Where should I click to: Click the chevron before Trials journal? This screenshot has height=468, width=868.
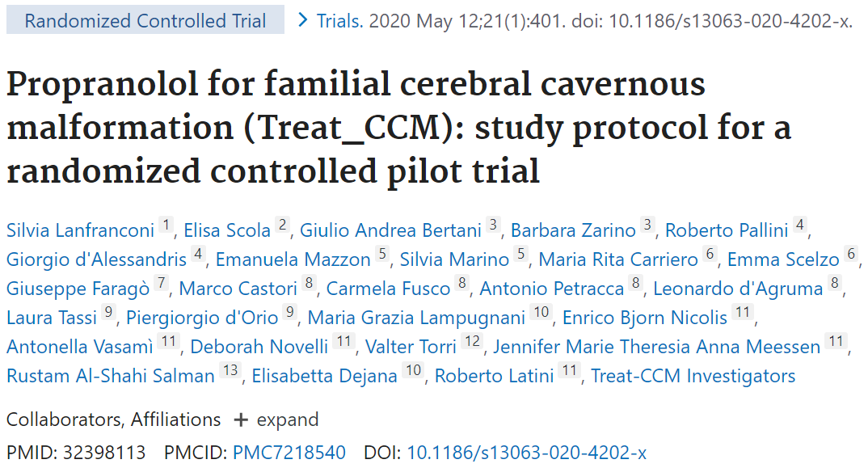pos(303,20)
